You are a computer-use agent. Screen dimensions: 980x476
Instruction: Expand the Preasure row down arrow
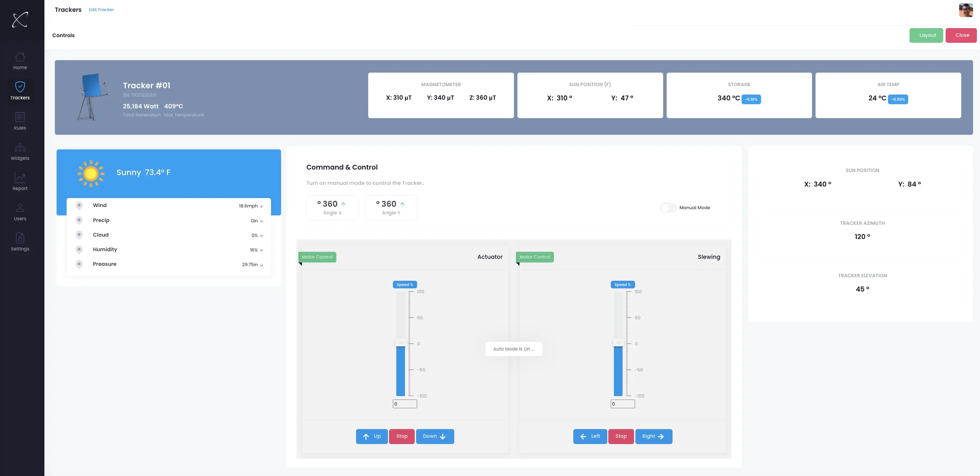coord(261,265)
